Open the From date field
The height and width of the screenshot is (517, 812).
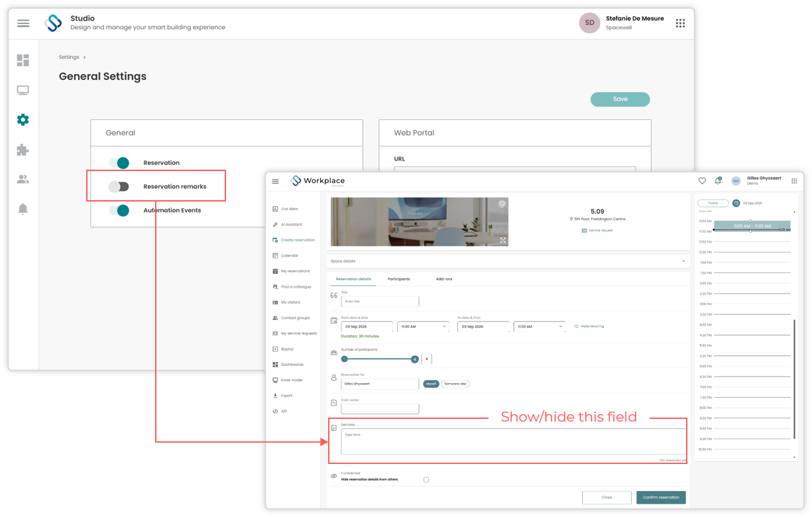367,327
